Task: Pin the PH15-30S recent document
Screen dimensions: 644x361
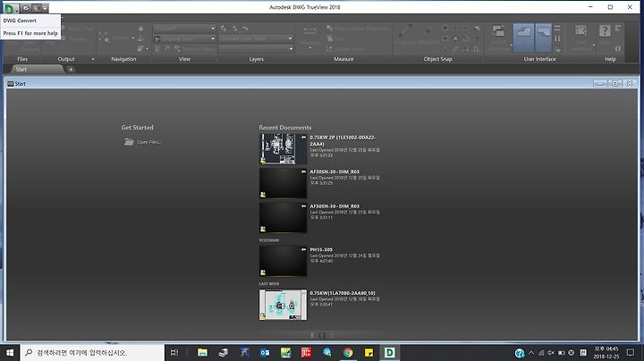Action: [303, 249]
